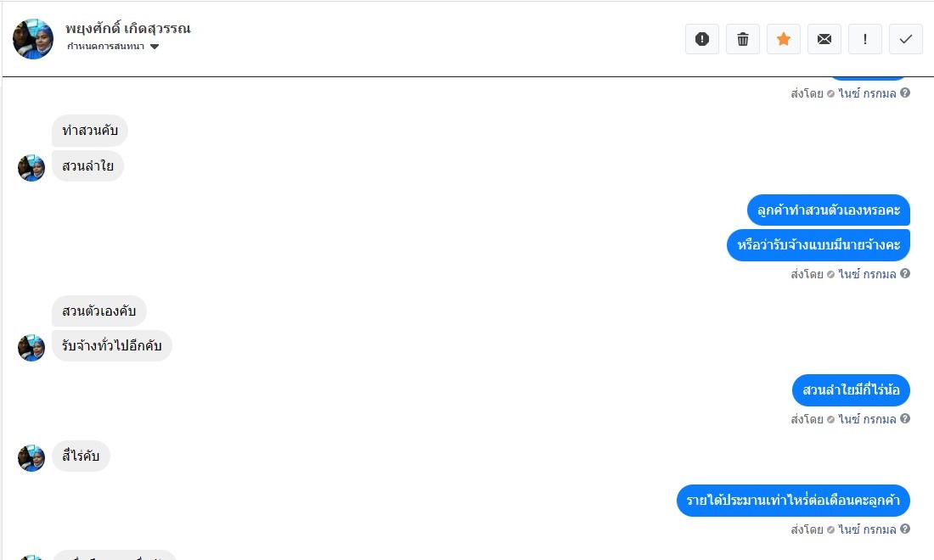This screenshot has width=934, height=560.
Task: Open customer name พยุงศักดิ์ เกิดสุวรรณ in header
Action: pos(127,28)
